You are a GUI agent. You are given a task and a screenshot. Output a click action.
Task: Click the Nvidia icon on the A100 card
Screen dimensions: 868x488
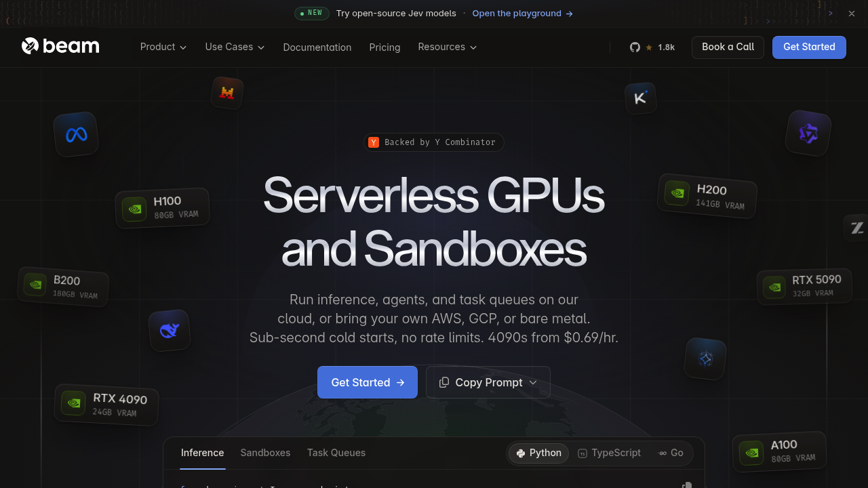[x=751, y=453]
